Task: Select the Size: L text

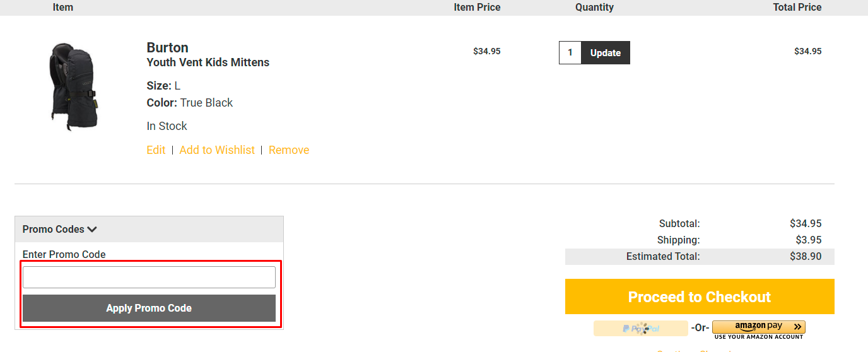Action: [x=163, y=86]
